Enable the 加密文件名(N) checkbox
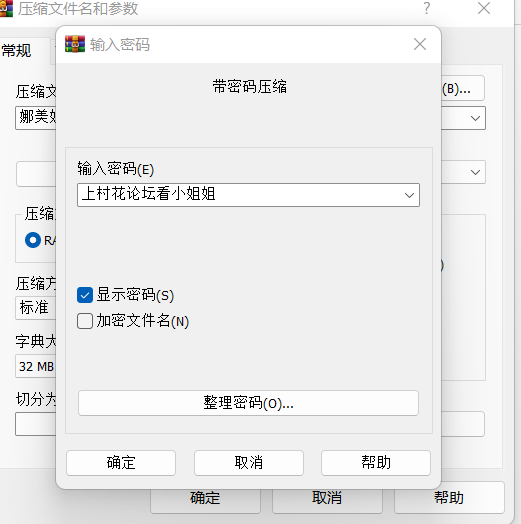This screenshot has width=521, height=524. coord(85,321)
